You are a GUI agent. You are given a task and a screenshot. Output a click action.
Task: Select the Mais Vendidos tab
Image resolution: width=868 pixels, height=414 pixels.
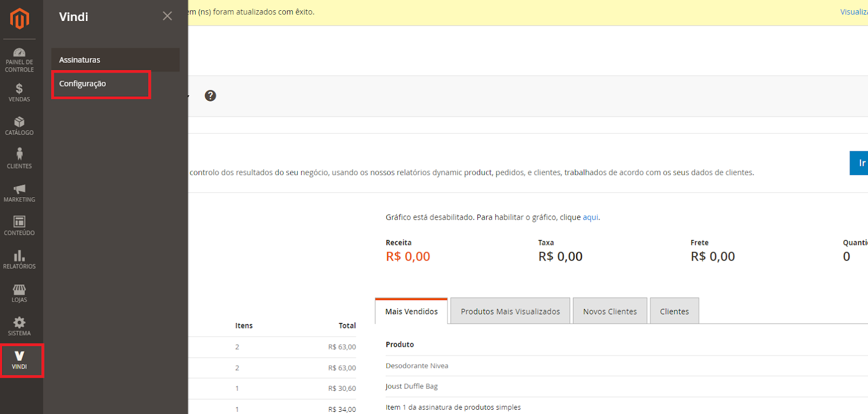click(x=411, y=312)
